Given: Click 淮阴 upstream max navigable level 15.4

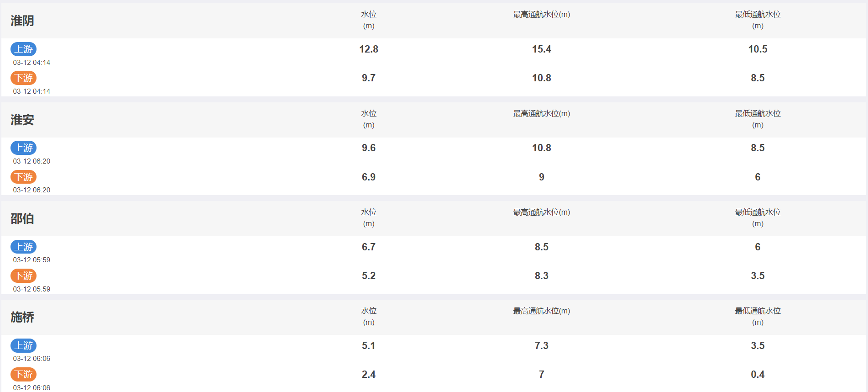Looking at the screenshot, I should [x=542, y=49].
